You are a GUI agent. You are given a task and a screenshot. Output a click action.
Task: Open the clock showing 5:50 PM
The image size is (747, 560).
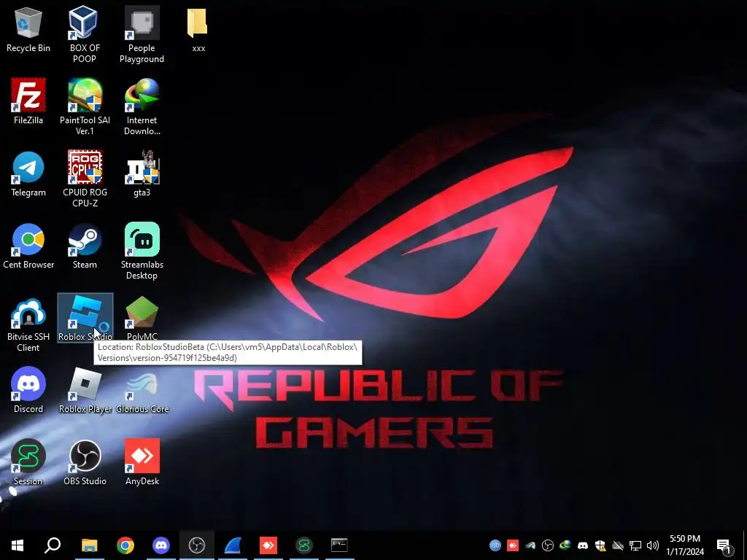(685, 545)
